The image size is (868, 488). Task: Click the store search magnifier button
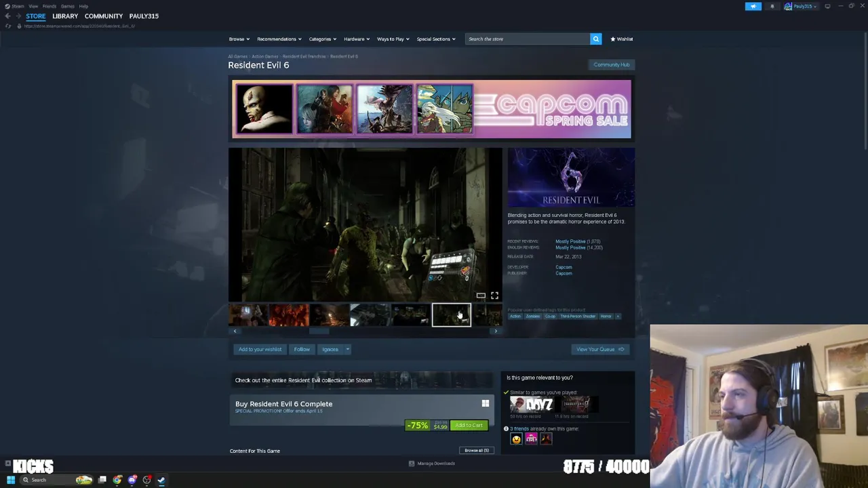[x=595, y=39]
